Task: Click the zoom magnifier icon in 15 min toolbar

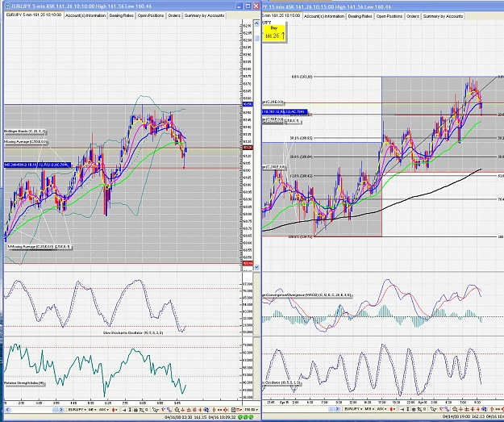Action: point(455,409)
